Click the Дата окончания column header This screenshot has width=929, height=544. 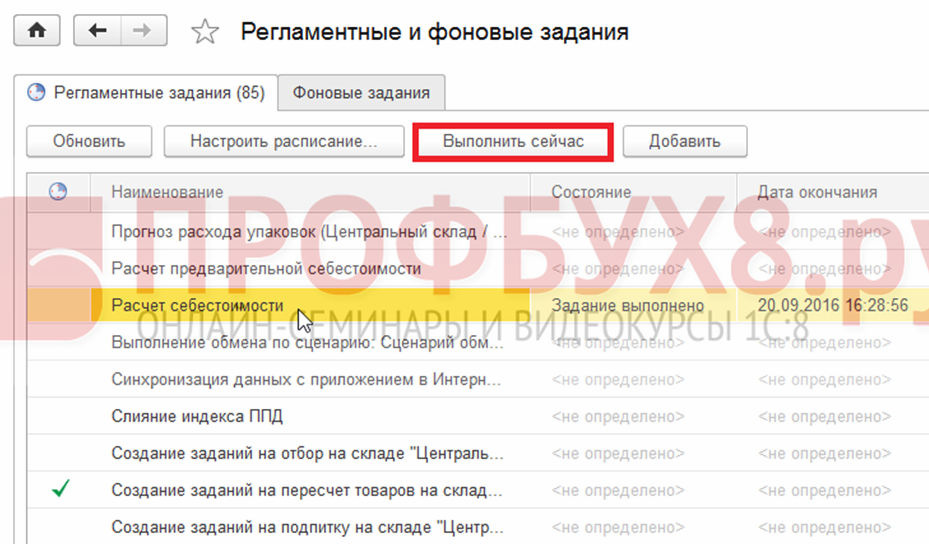tap(817, 192)
